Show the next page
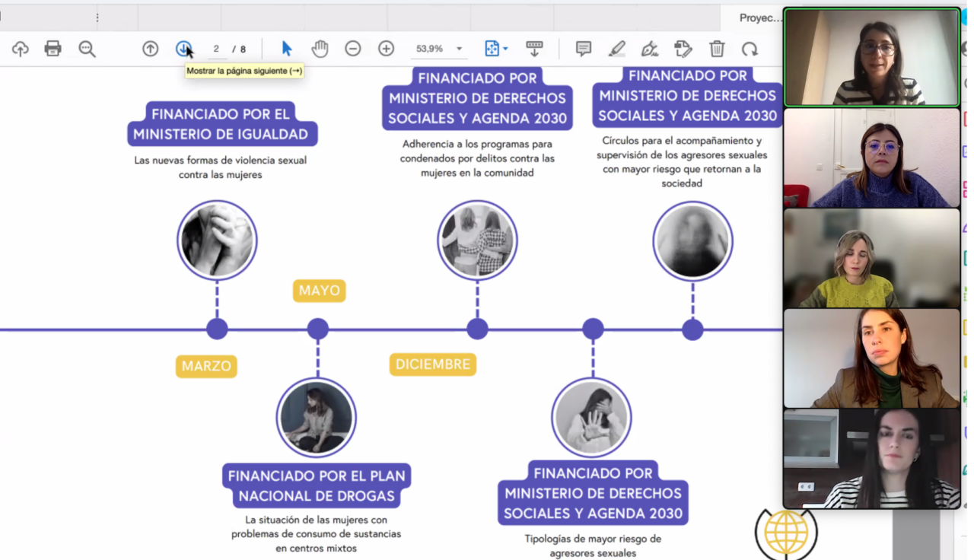This screenshot has width=974, height=560. (183, 49)
